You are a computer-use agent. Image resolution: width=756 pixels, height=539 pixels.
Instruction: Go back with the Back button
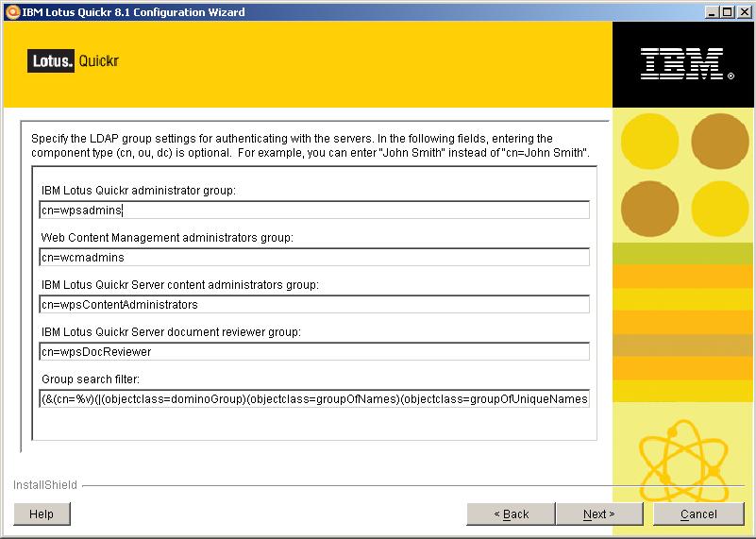511,514
